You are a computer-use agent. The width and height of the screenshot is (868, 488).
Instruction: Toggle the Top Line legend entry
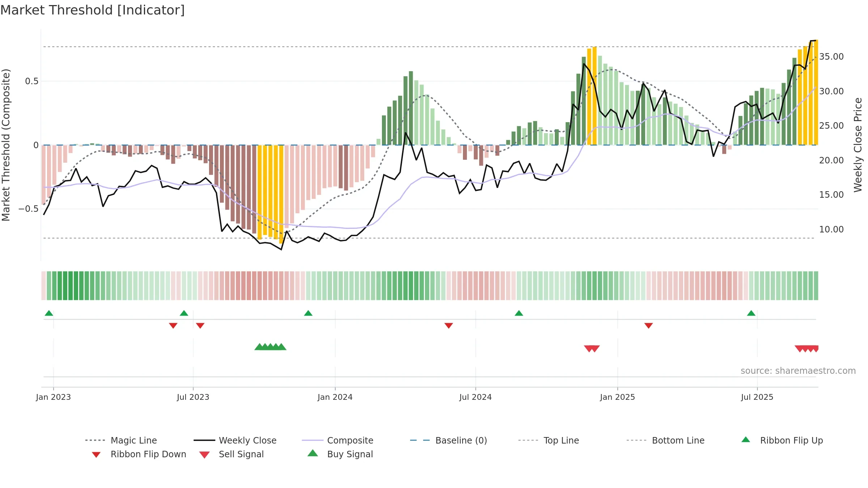coord(549,440)
